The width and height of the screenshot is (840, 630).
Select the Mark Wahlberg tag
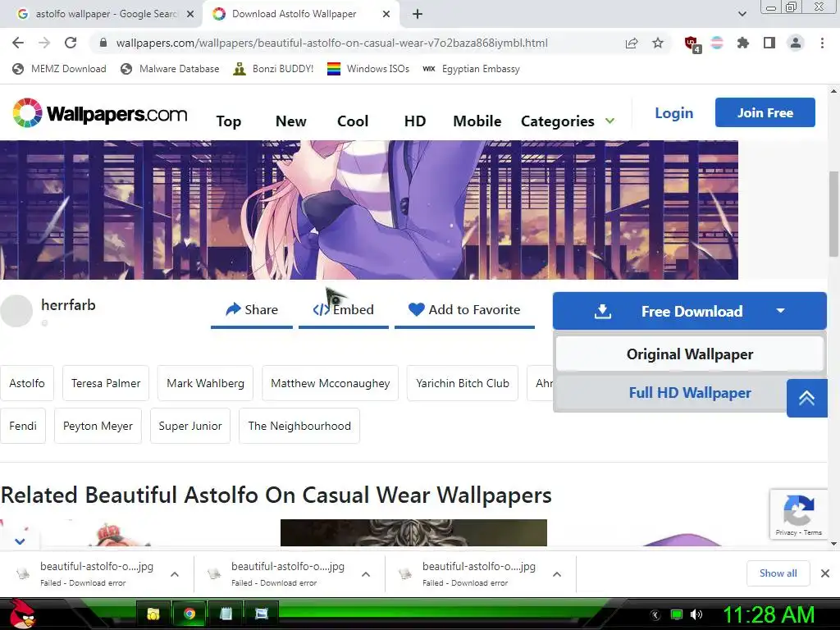pos(205,383)
